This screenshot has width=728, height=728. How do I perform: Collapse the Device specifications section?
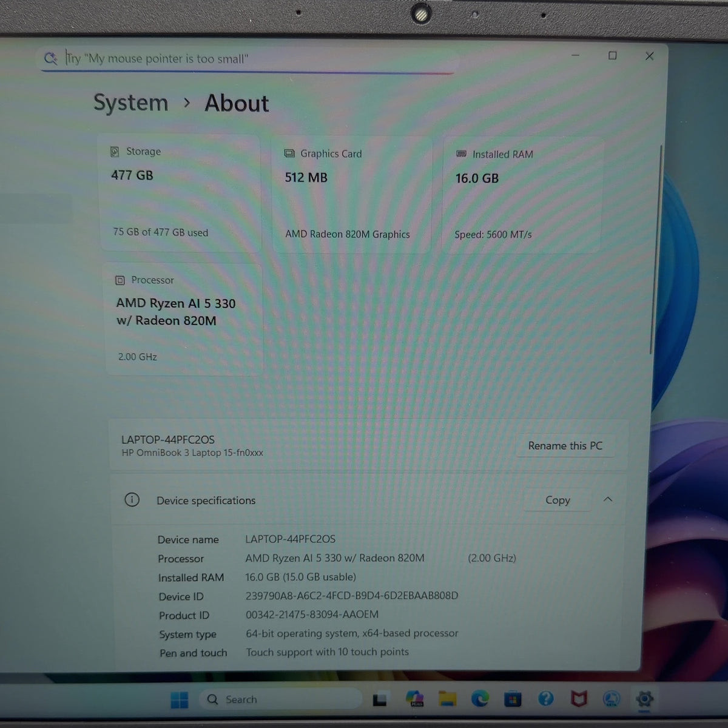(x=608, y=499)
